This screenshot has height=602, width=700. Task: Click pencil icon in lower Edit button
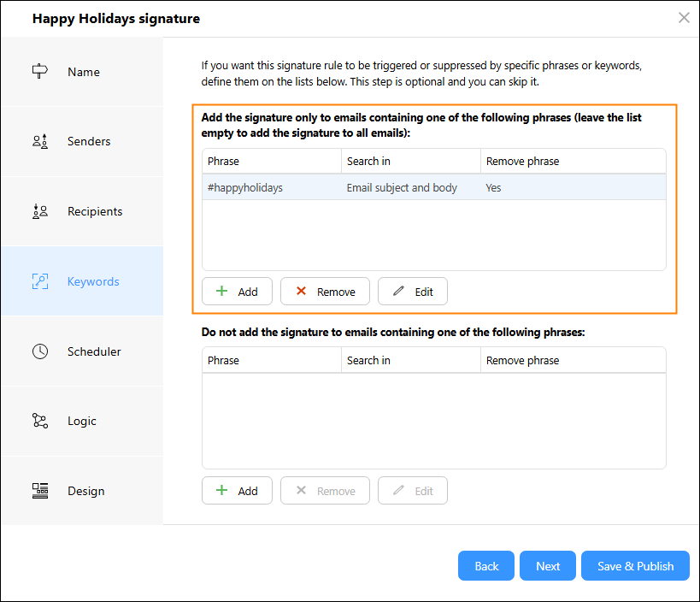[398, 490]
